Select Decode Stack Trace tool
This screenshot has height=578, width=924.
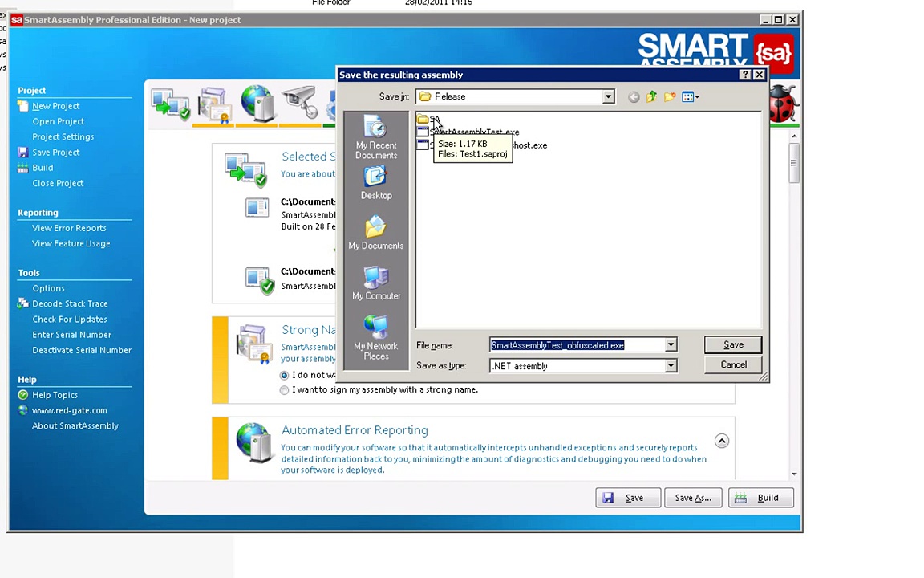tap(70, 304)
